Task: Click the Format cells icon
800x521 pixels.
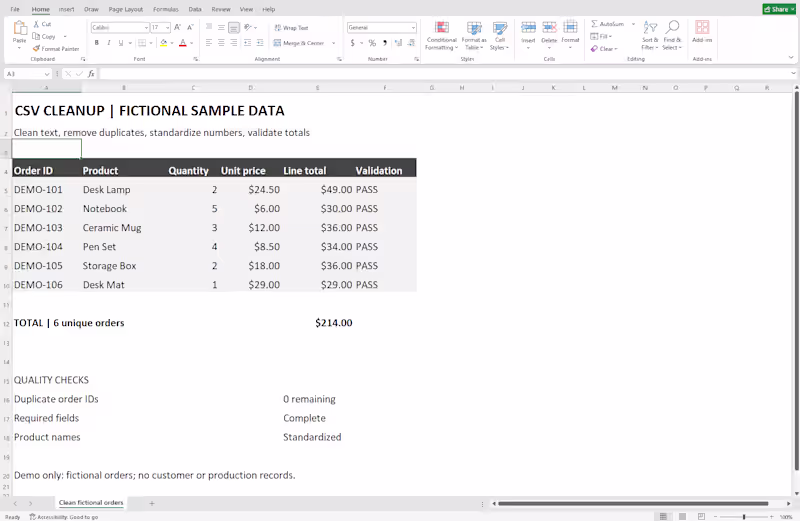Action: point(570,28)
